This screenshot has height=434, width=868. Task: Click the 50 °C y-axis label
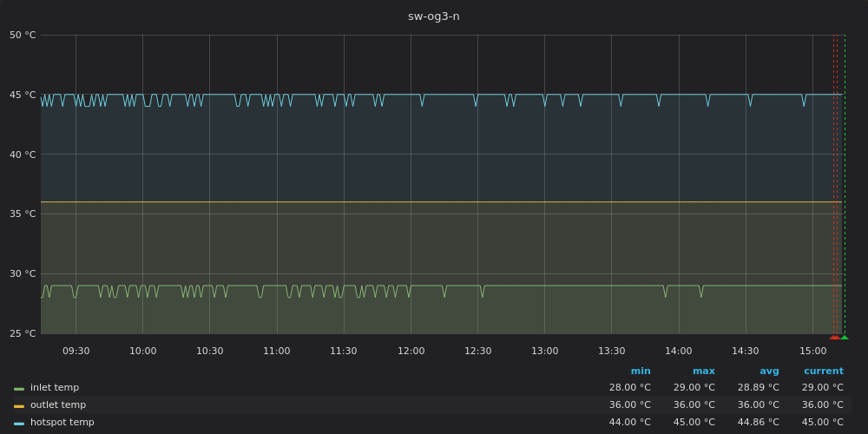23,36
